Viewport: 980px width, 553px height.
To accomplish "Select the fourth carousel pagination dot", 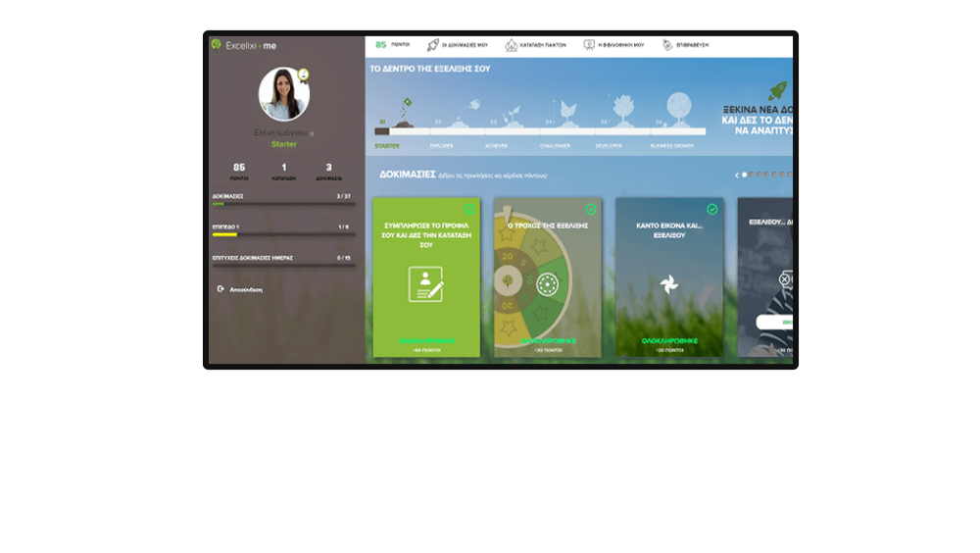I will pyautogui.click(x=767, y=175).
